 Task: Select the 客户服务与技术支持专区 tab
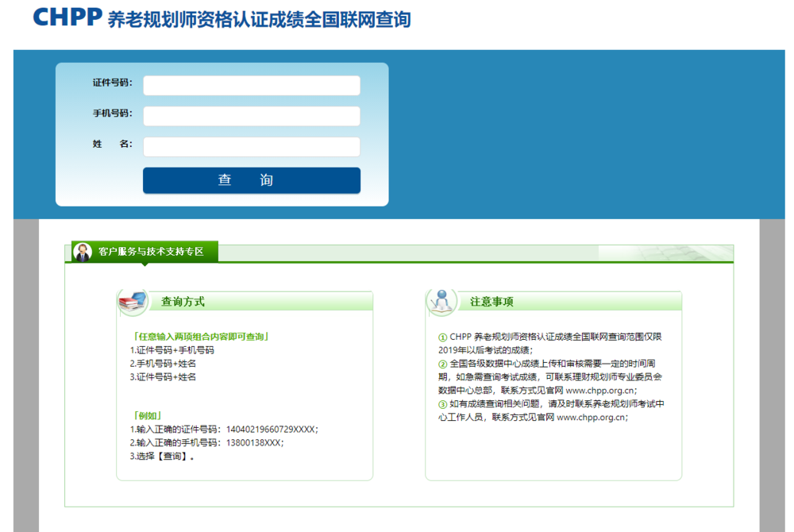pyautogui.click(x=150, y=252)
